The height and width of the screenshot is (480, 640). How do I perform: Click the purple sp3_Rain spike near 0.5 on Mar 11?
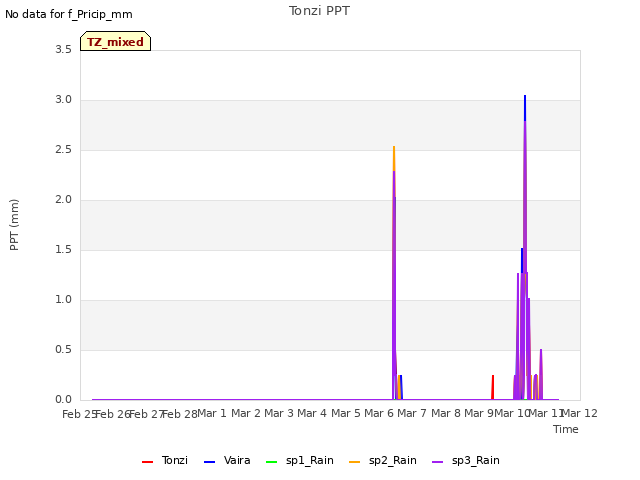[541, 373]
